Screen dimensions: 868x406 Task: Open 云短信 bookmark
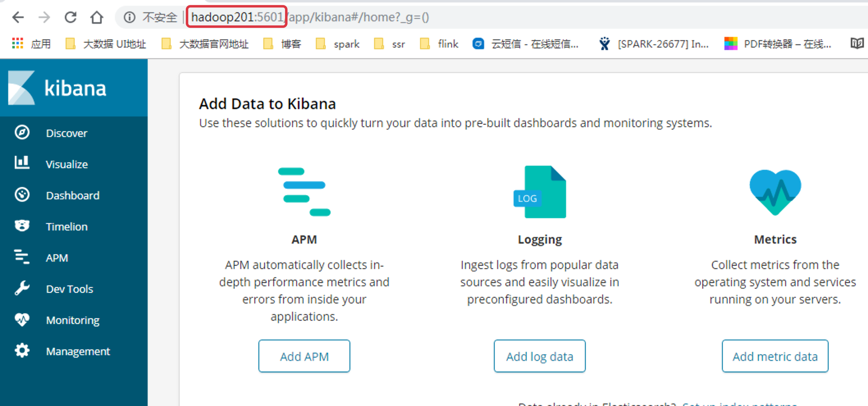coord(525,44)
